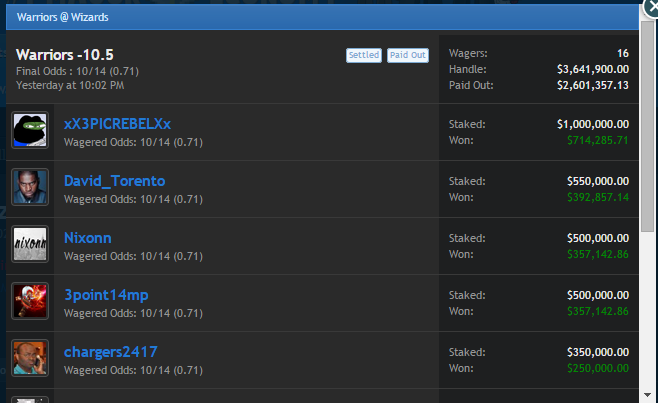
Task: Open the chargers2417 username link
Action: click(x=111, y=352)
